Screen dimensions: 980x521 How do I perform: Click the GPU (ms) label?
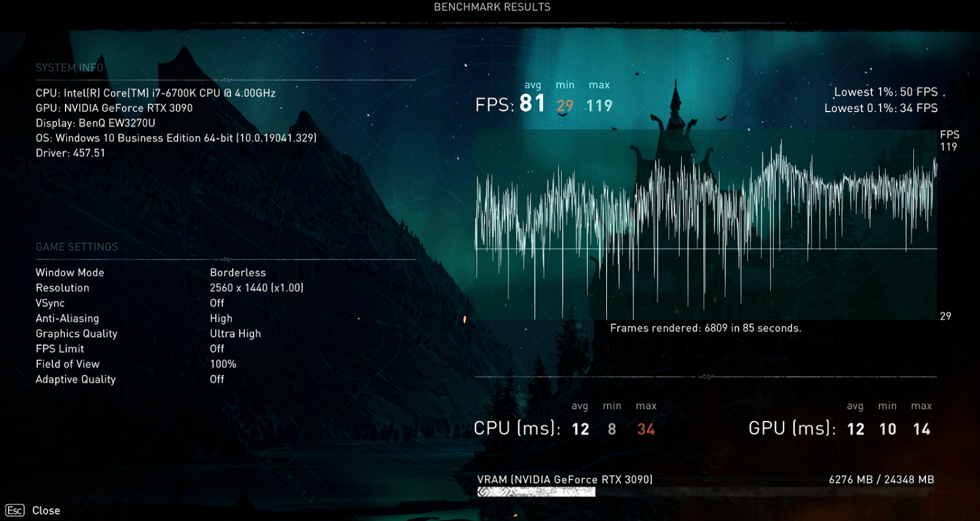(793, 428)
